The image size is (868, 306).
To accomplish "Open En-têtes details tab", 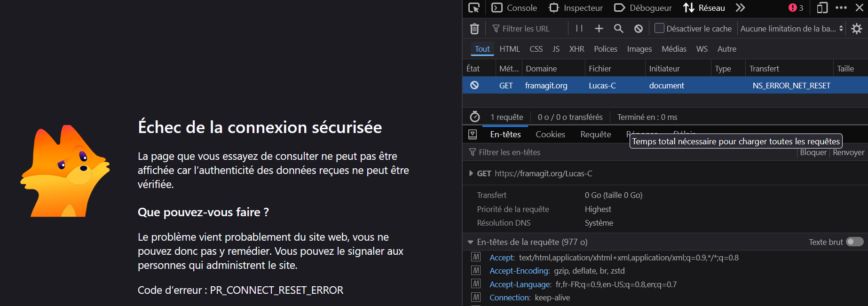I will coord(505,134).
